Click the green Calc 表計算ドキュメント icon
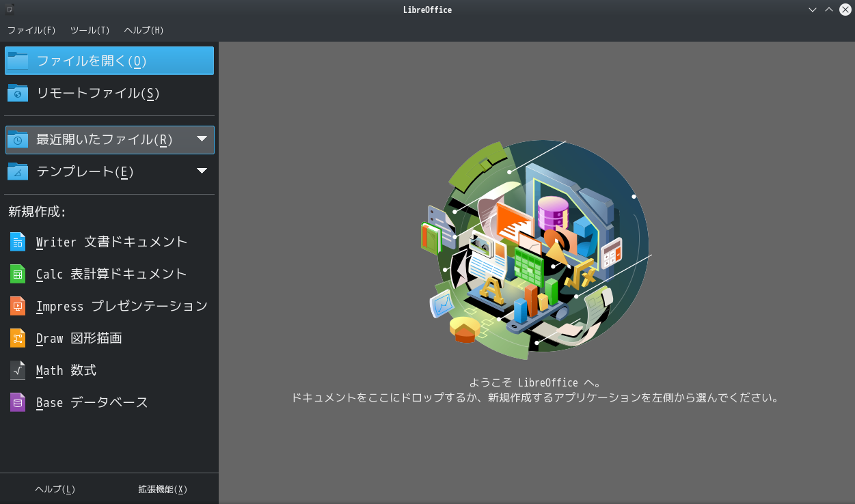The width and height of the screenshot is (855, 504). tap(18, 274)
